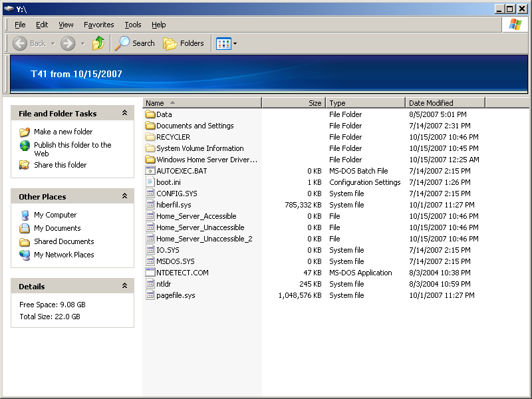
Task: Open the Edit menu
Action: 42,25
